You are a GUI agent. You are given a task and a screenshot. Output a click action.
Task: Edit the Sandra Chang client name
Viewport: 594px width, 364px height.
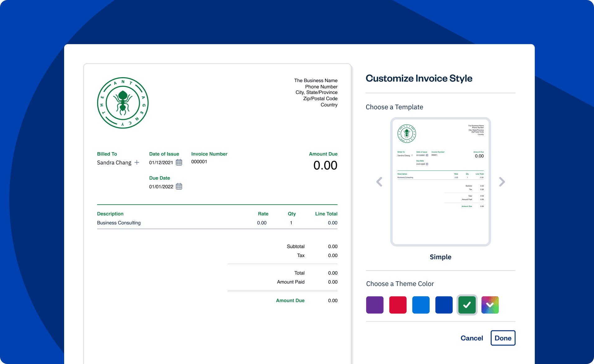(114, 163)
